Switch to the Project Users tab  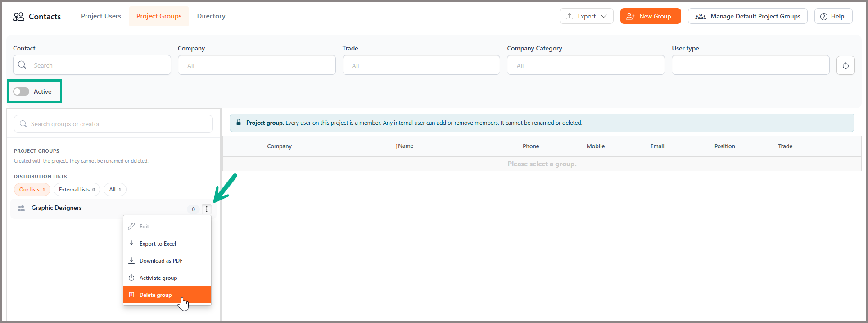coord(101,16)
